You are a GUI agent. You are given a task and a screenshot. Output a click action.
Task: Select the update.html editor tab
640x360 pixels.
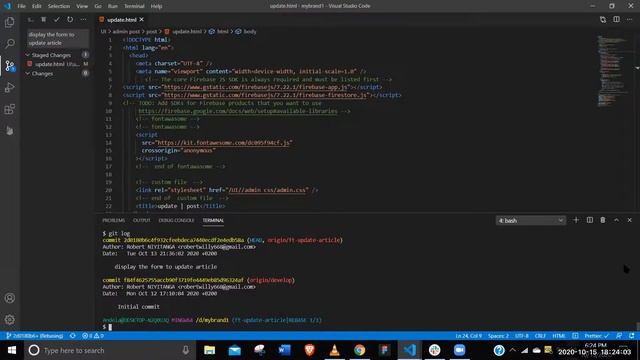[121, 20]
